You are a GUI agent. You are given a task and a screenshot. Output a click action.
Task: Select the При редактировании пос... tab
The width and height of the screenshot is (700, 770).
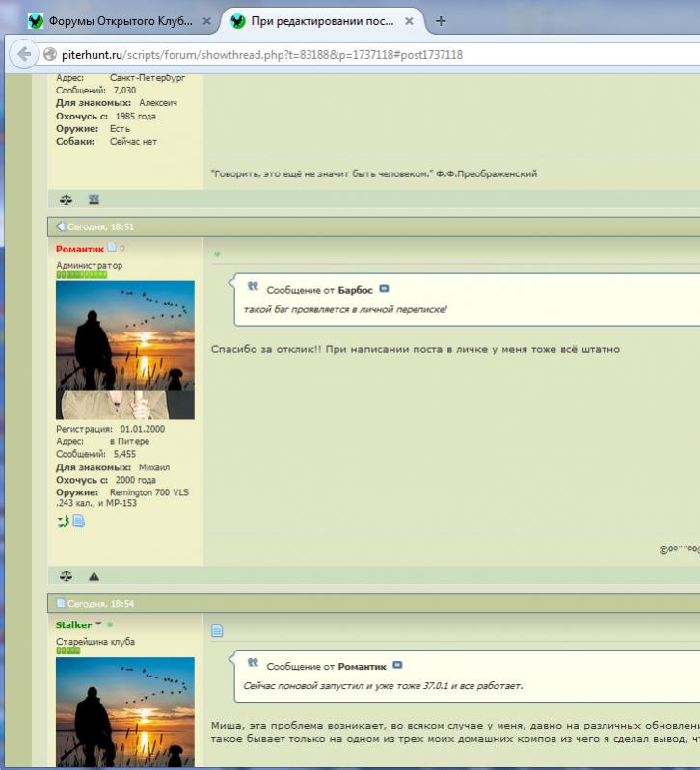[x=318, y=20]
